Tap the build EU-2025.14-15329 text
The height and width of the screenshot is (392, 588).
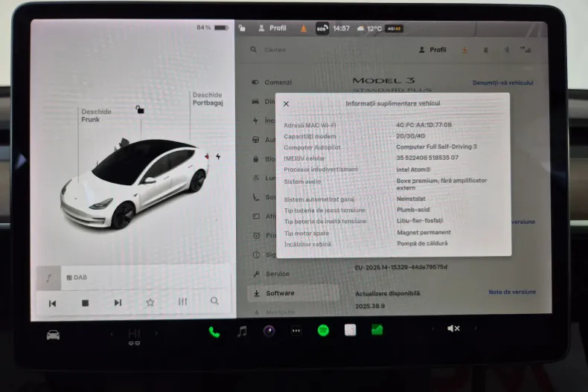coord(401,267)
